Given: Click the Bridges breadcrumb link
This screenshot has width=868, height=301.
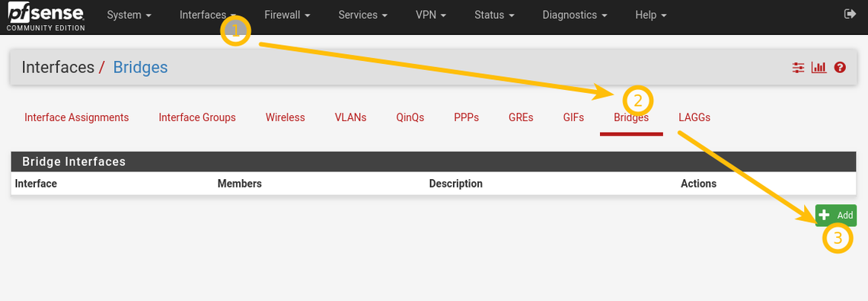Looking at the screenshot, I should point(140,68).
